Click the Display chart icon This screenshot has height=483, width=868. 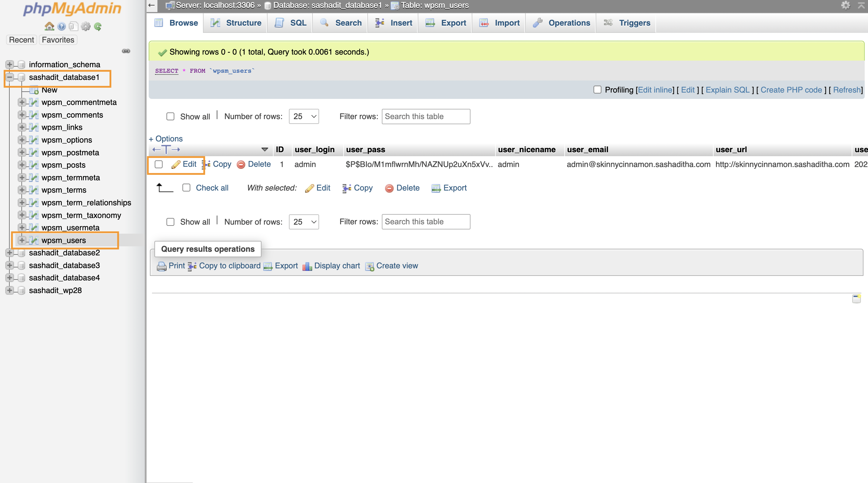click(x=307, y=266)
